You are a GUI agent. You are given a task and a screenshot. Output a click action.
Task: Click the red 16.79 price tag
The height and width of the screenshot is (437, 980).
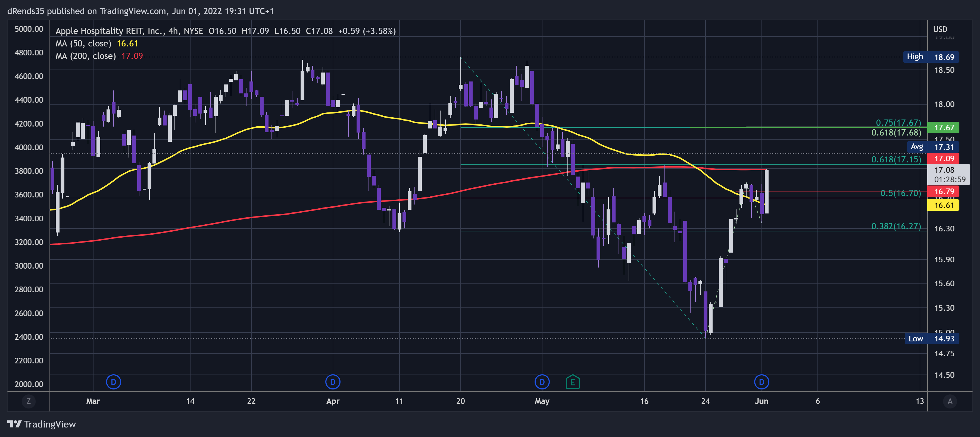coord(943,191)
